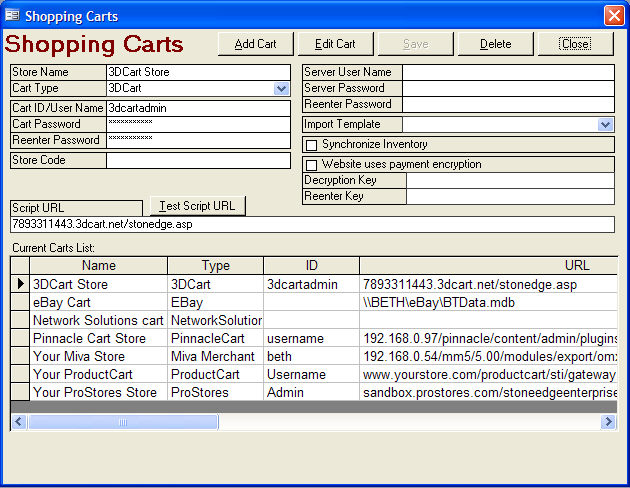Click the eBay Cart name cell
The width and height of the screenshot is (630, 488).
98,302
